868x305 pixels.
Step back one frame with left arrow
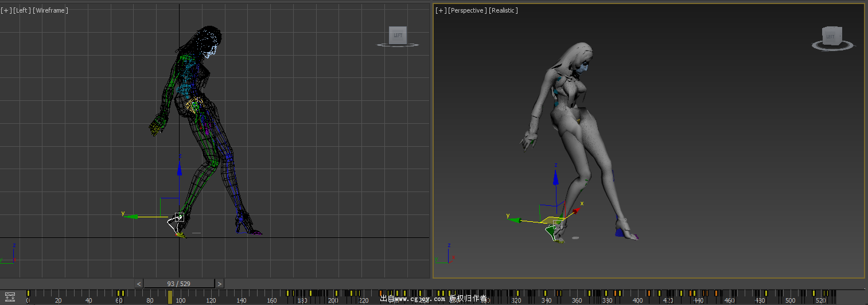(139, 284)
